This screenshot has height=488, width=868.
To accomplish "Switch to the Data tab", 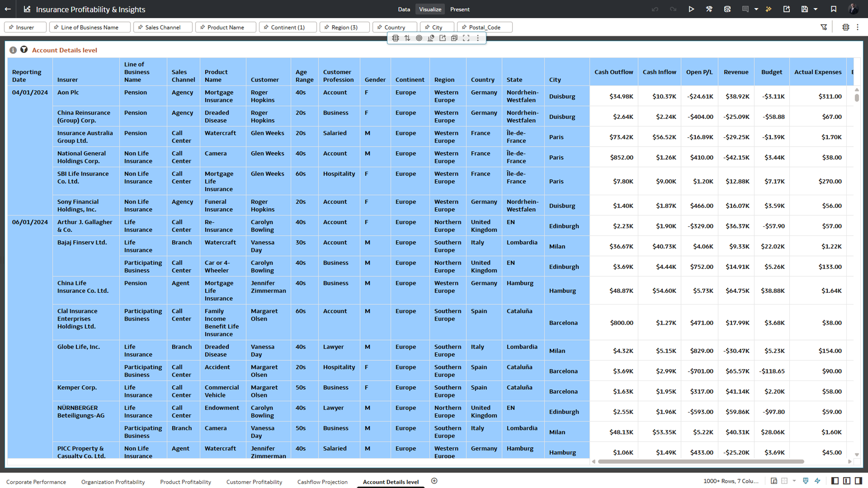I will 404,9.
